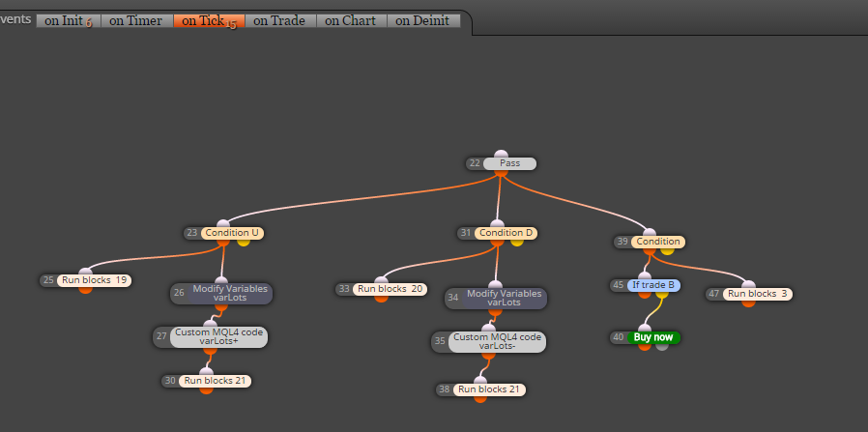Select Custom MQL4 code varLots- block
Image resolution: width=868 pixels, height=432 pixels.
tap(497, 342)
